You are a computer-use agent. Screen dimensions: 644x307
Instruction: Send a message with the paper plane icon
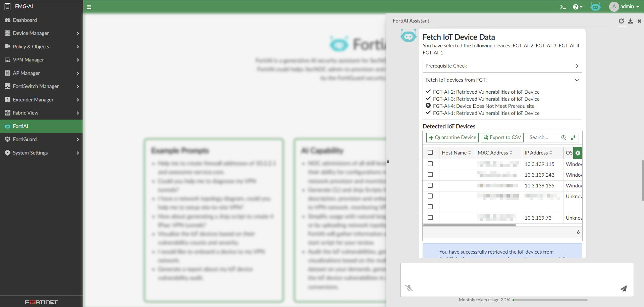point(624,289)
